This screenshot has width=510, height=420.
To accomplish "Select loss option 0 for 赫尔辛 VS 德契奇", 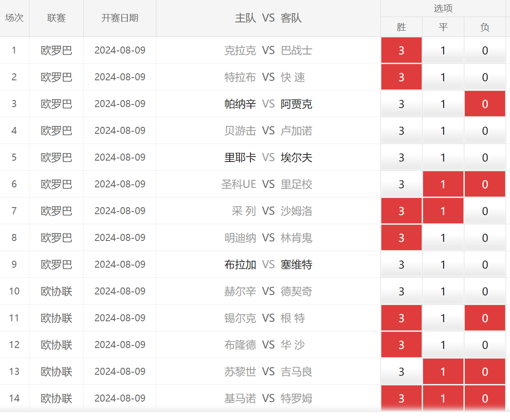I will point(485,291).
